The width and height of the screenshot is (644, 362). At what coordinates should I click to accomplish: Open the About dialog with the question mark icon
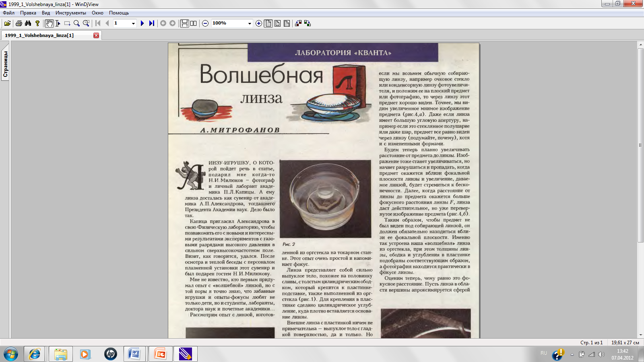[37, 23]
